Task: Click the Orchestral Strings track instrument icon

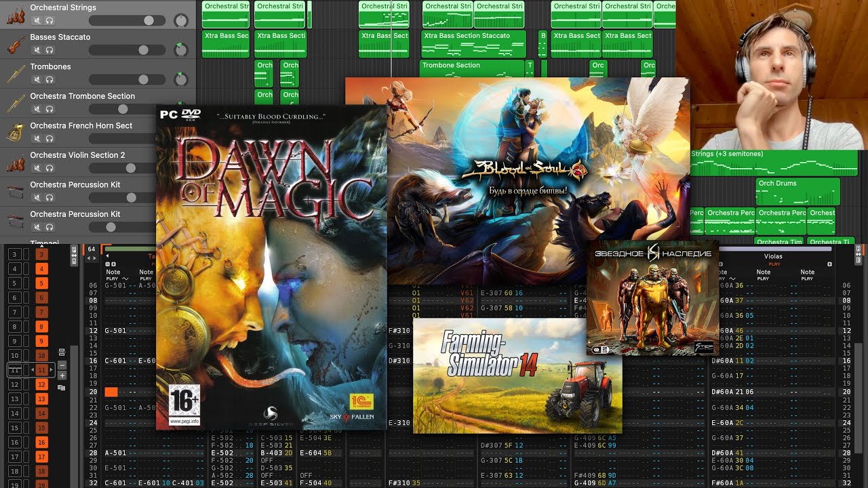Action: tap(16, 14)
